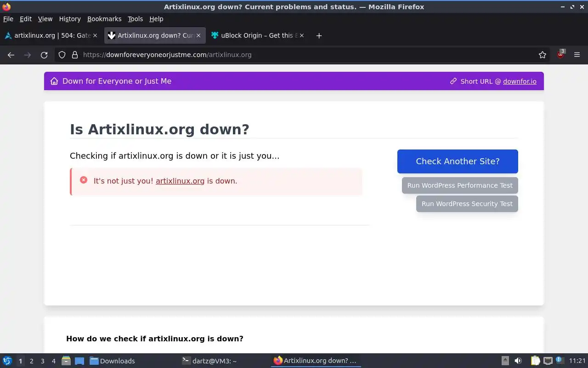Reload the current page
The image size is (588, 368).
pos(44,55)
